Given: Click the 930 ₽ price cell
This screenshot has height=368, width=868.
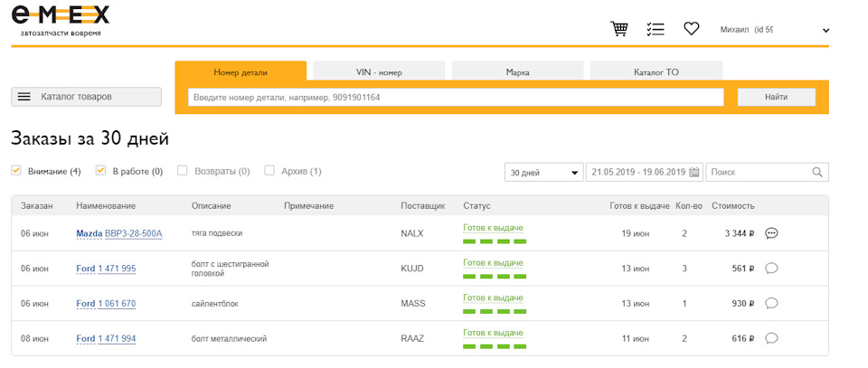Looking at the screenshot, I should click(743, 303).
